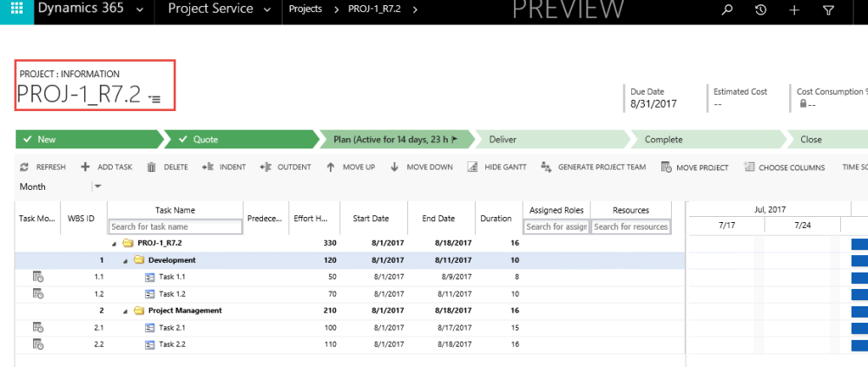Image resolution: width=868 pixels, height=367 pixels.
Task: Click the Choose Columns icon
Action: (x=749, y=167)
